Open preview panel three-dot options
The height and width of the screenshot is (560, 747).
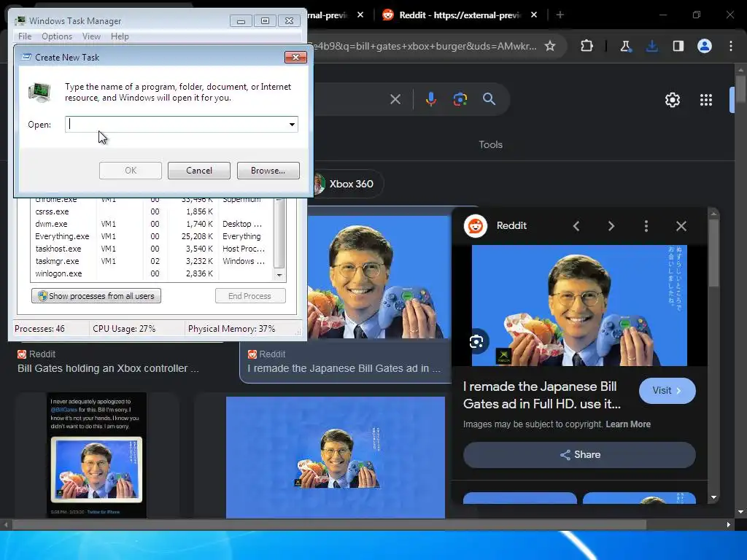point(646,226)
